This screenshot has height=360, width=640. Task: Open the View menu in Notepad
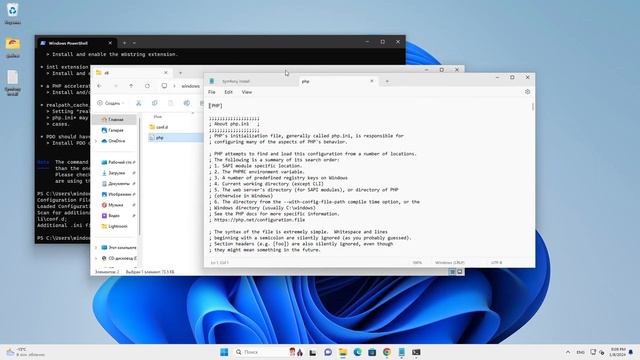(247, 92)
